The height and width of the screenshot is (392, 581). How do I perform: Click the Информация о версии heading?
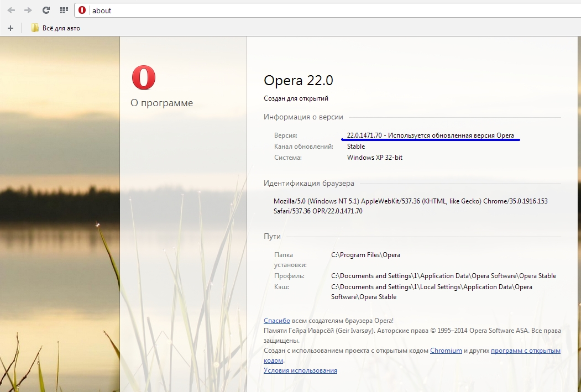click(303, 117)
